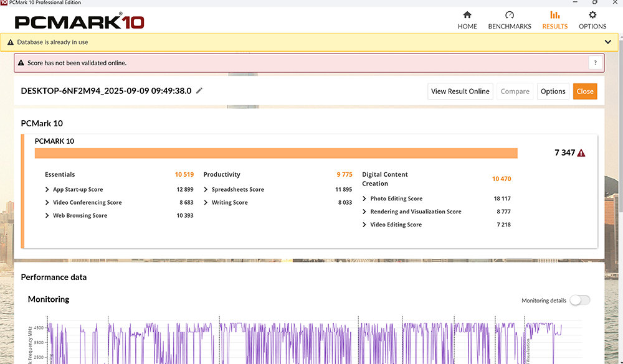Click the orange PCMark 10 score bar
The image size is (623, 364).
[x=276, y=153]
